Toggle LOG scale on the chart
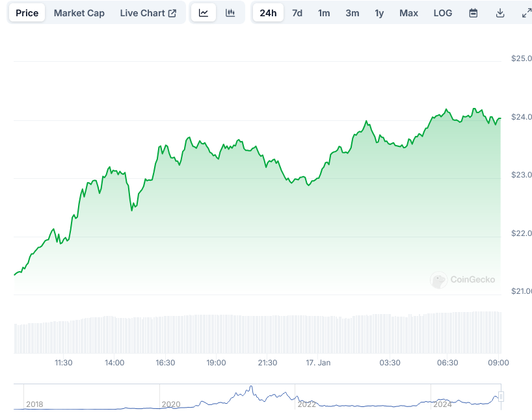 point(442,13)
